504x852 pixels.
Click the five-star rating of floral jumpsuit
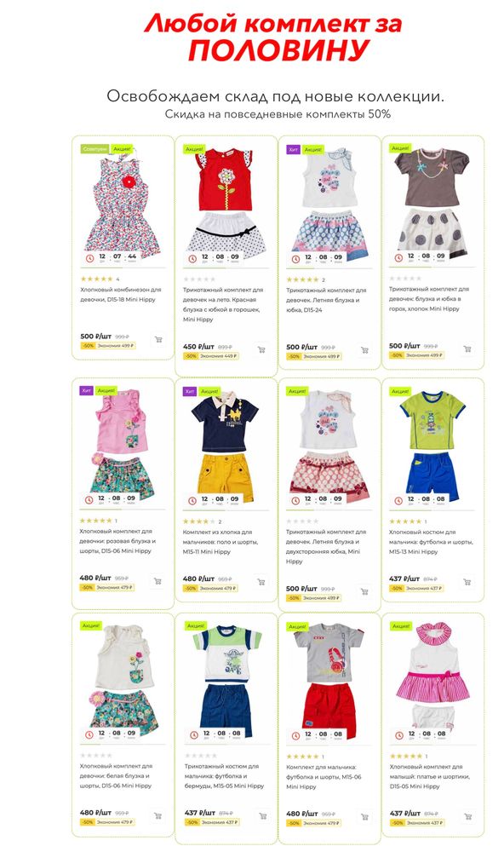click(x=96, y=279)
